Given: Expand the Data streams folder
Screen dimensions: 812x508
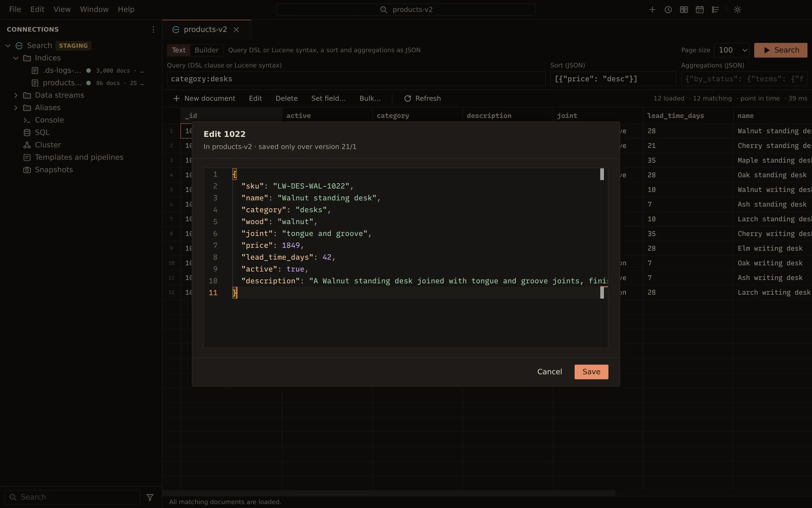Looking at the screenshot, I should click(16, 95).
